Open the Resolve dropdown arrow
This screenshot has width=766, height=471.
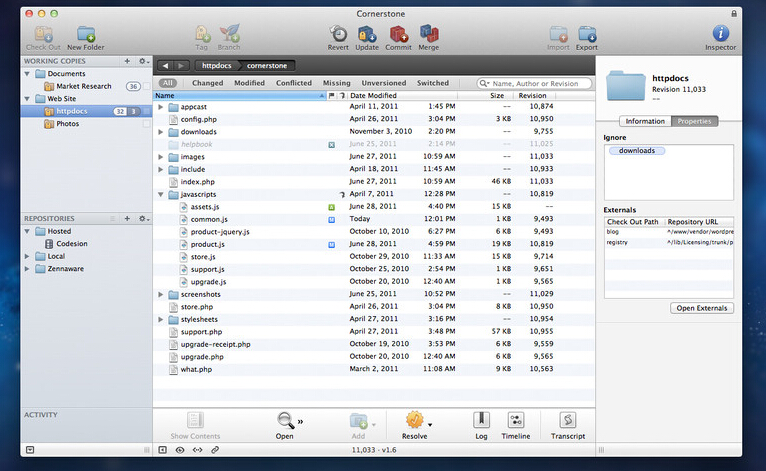point(430,425)
